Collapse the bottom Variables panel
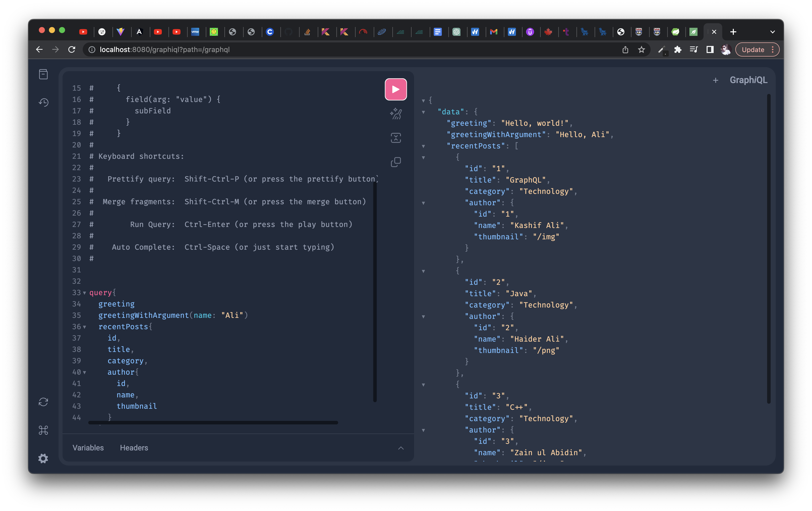 tap(401, 448)
